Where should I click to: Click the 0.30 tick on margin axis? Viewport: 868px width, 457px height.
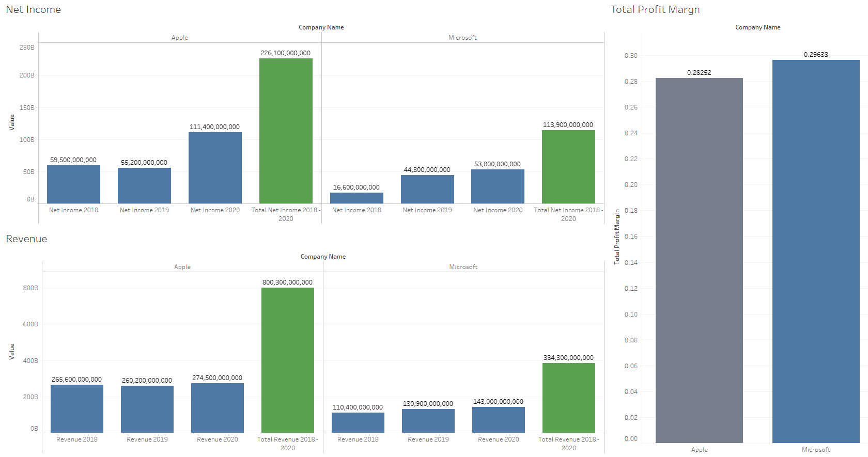click(x=631, y=56)
